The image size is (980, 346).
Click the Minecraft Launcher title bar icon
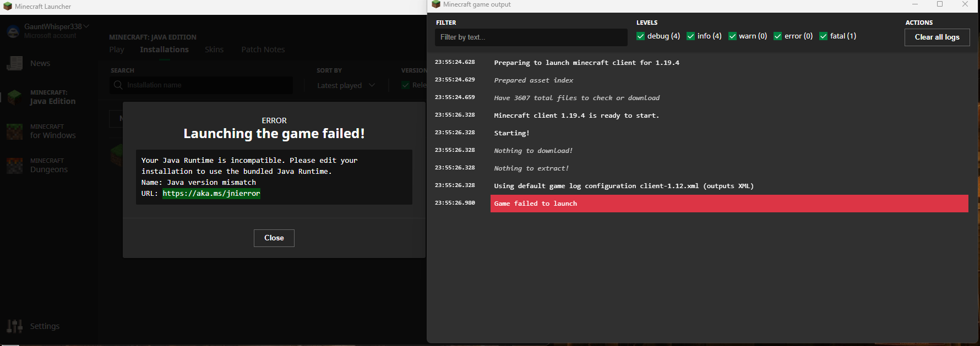8,7
